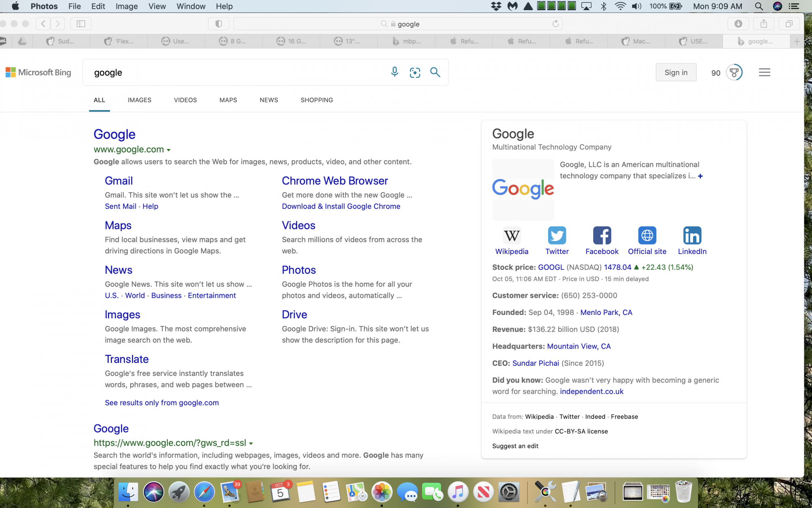Show Safari downloads
The width and height of the screenshot is (812, 508).
tap(738, 24)
